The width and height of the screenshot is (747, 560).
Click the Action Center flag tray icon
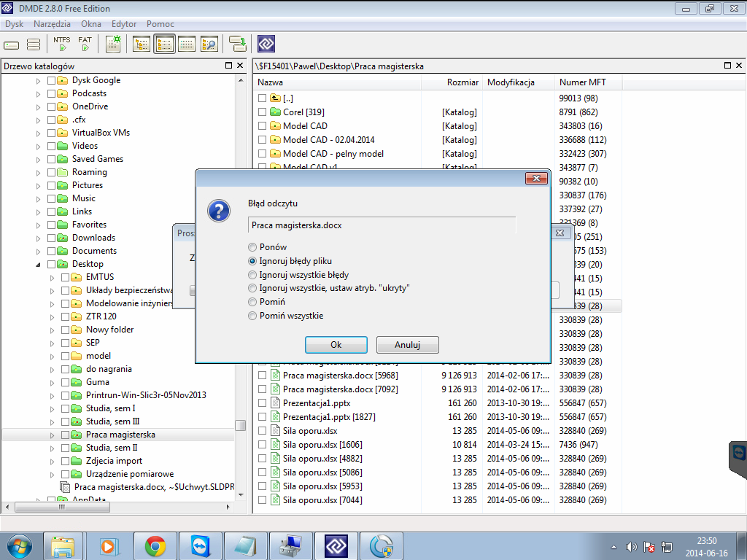pyautogui.click(x=649, y=547)
